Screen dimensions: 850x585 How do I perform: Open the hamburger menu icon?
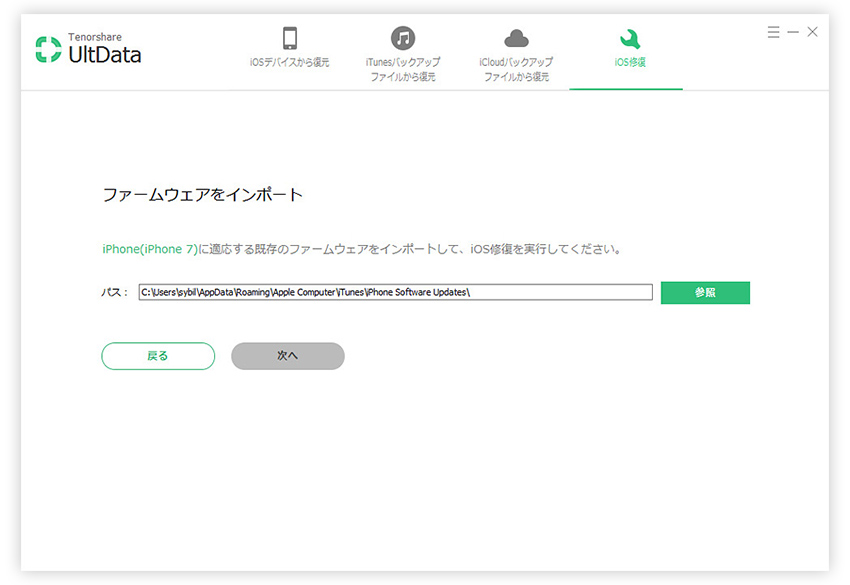(x=773, y=32)
